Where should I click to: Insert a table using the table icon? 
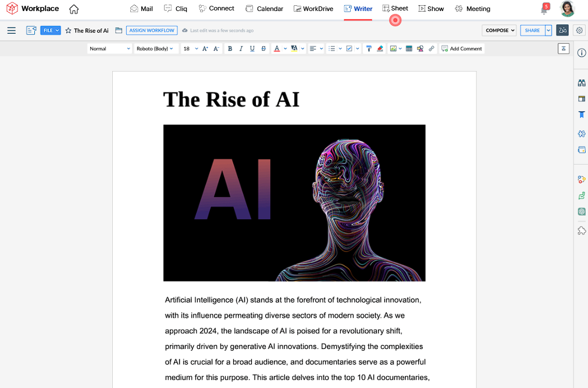[409, 49]
